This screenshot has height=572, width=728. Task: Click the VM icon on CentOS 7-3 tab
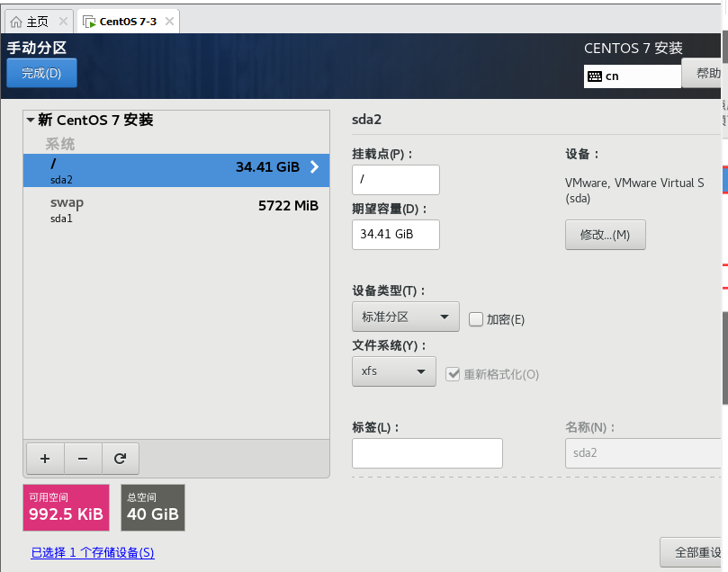[x=89, y=22]
